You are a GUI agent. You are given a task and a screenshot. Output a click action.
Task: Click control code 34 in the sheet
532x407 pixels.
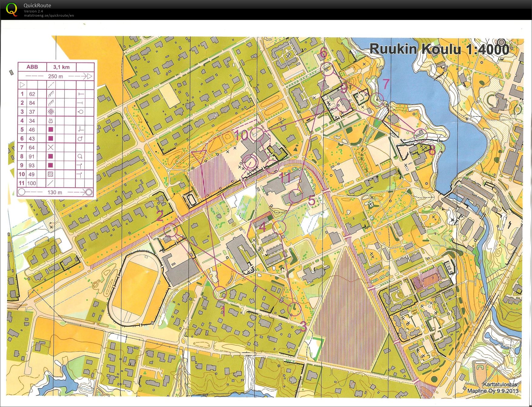pos(32,121)
